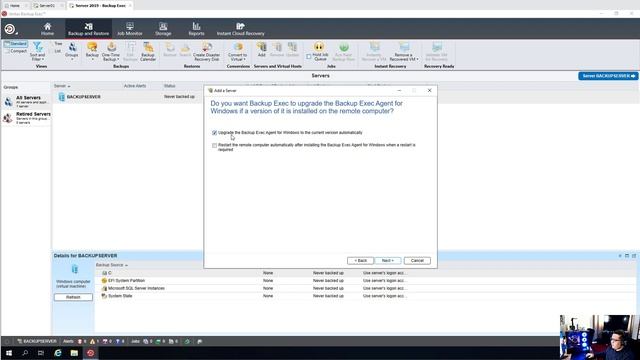Collapse the Details for BACKUPSERVER pane

click(620, 256)
